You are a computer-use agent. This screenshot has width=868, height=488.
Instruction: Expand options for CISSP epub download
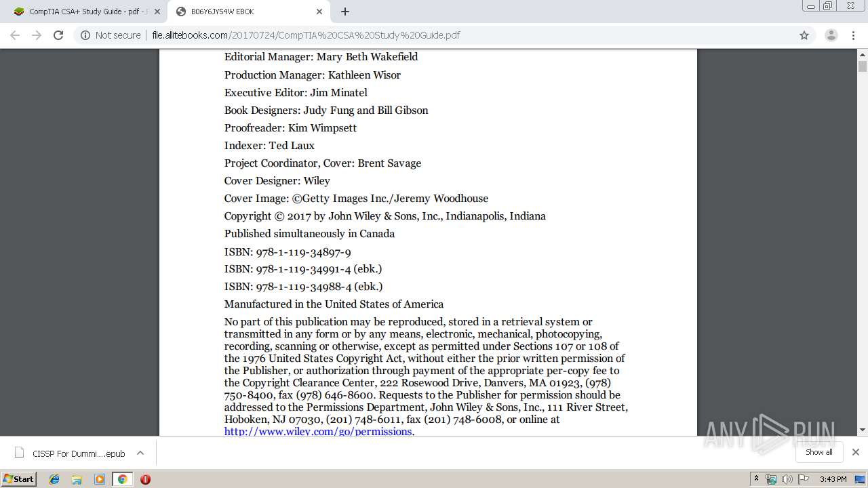[140, 453]
